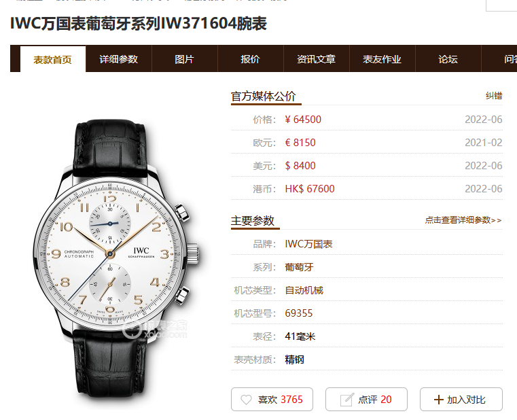Click the 点评 20 button
517x420 pixels.
366,399
